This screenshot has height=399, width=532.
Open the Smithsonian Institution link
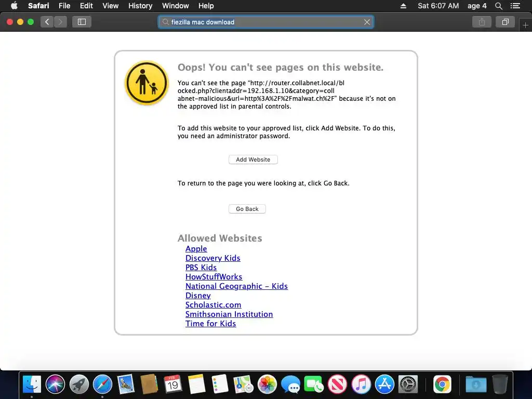[x=229, y=314]
